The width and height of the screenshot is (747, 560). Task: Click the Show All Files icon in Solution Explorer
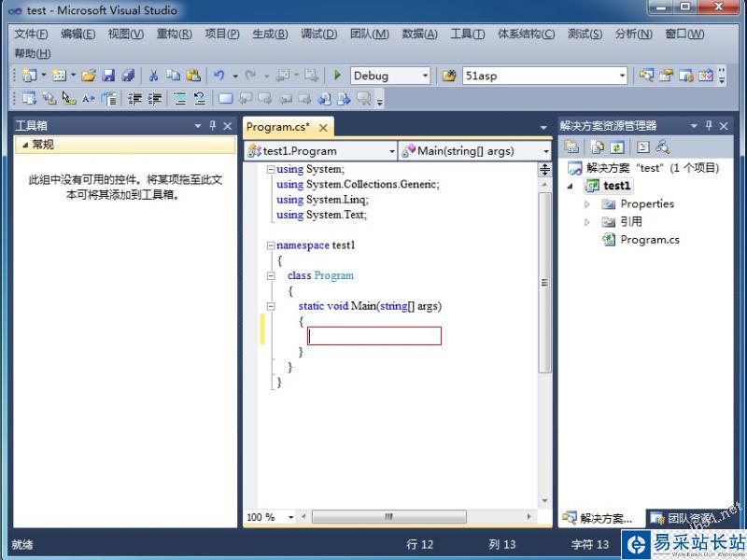pyautogui.click(x=597, y=147)
